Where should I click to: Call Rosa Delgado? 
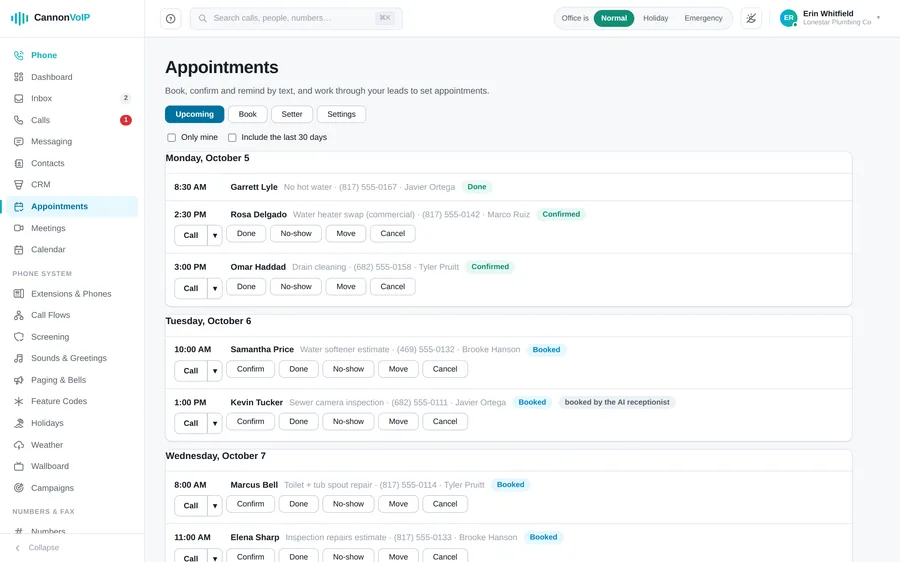click(x=191, y=235)
